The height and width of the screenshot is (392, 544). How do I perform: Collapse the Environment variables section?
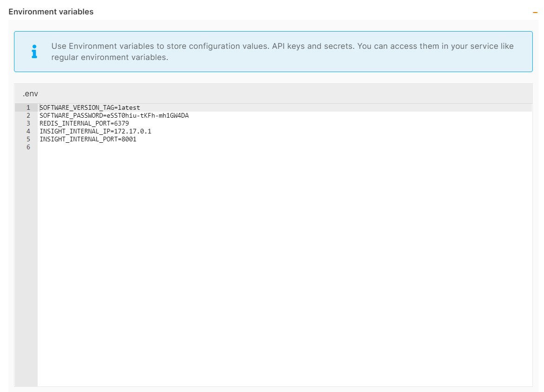click(x=535, y=13)
